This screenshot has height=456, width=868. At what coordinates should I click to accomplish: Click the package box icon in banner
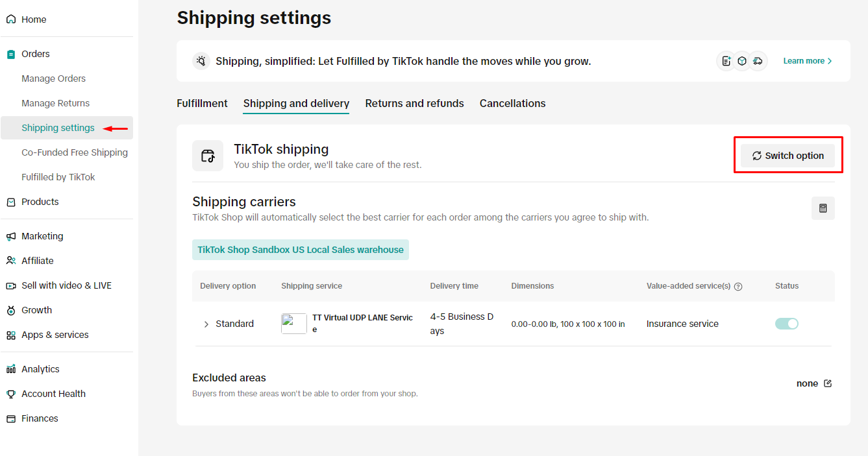(742, 61)
